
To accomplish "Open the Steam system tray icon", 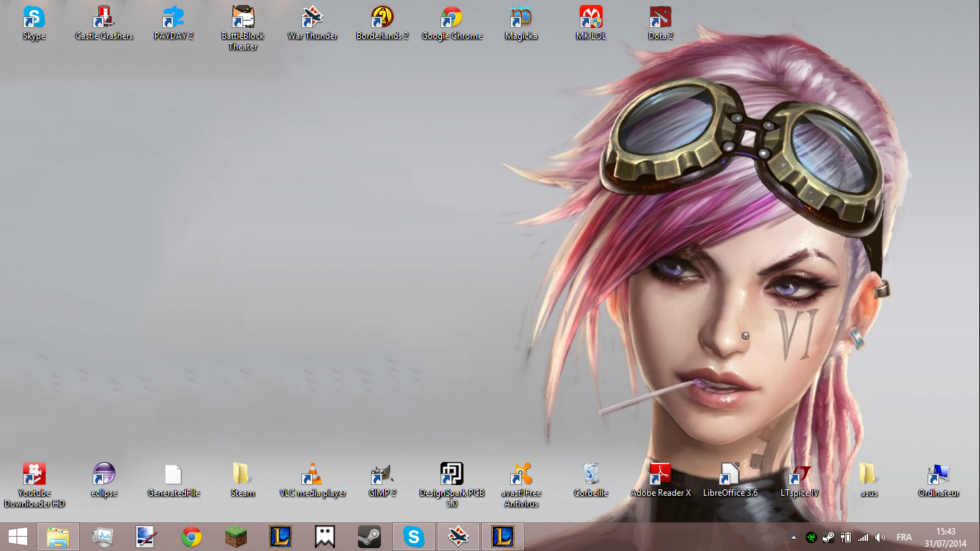I will point(828,537).
